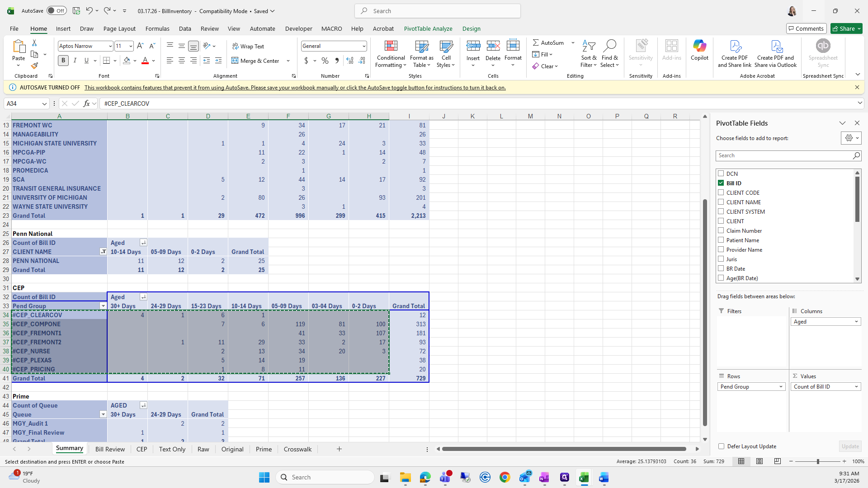Switch to the Crosswalk sheet tab
Image resolution: width=868 pixels, height=488 pixels.
point(297,449)
